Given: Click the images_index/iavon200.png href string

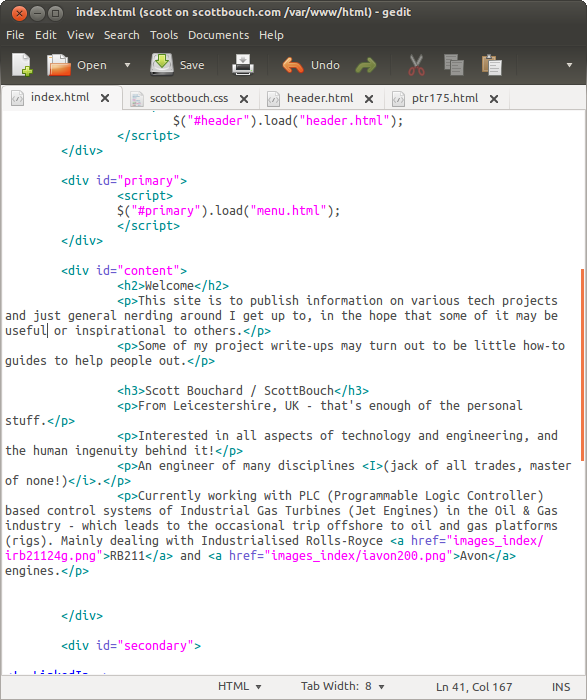Looking at the screenshot, I should pos(358,556).
